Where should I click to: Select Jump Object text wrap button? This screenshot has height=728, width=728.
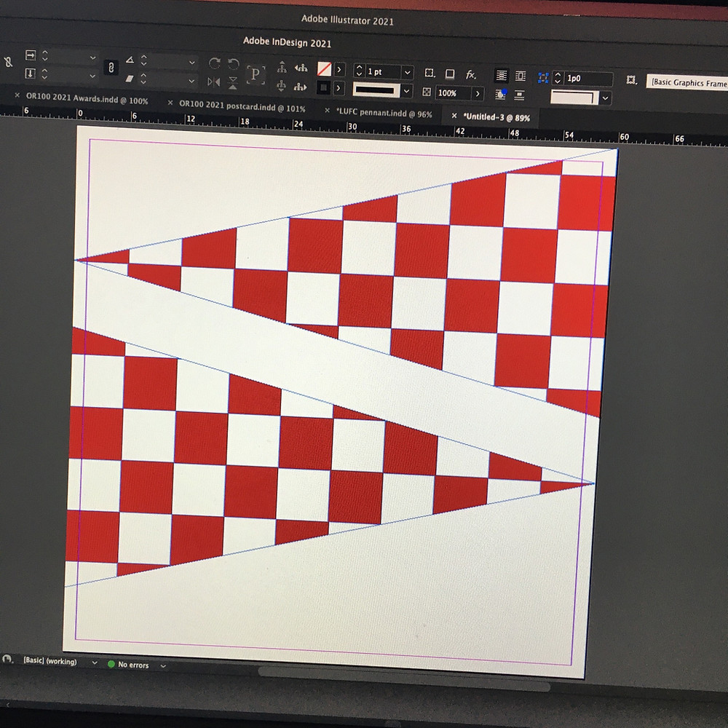[520, 95]
